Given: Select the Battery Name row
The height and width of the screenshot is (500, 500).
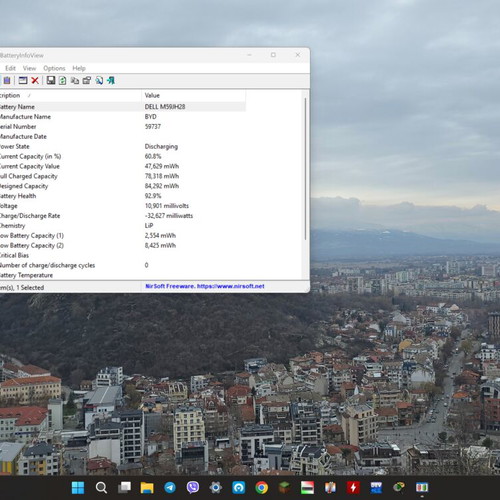Looking at the screenshot, I should (x=123, y=107).
